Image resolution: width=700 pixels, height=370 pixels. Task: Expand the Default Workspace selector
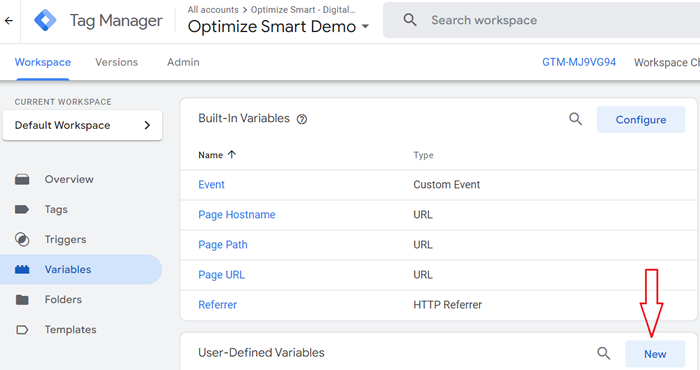coord(82,125)
